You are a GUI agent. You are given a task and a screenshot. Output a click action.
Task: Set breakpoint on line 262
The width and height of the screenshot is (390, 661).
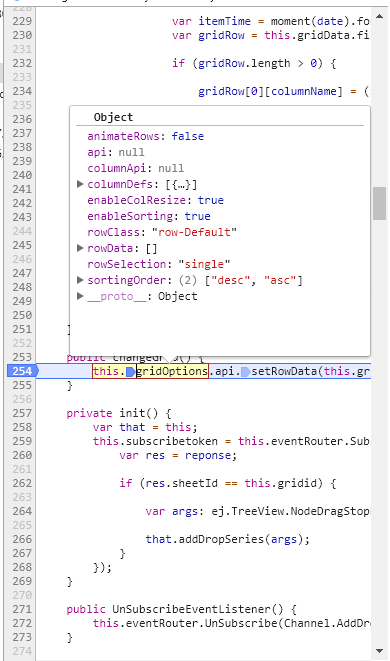point(22,483)
